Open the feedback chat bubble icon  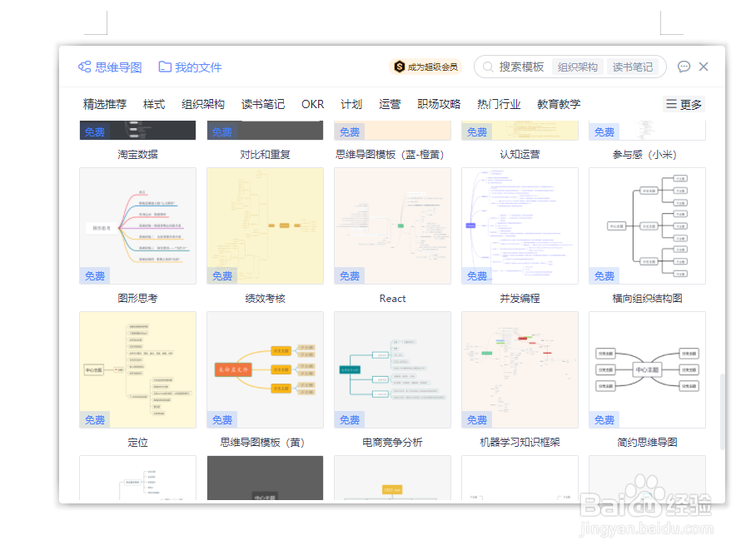click(x=684, y=67)
